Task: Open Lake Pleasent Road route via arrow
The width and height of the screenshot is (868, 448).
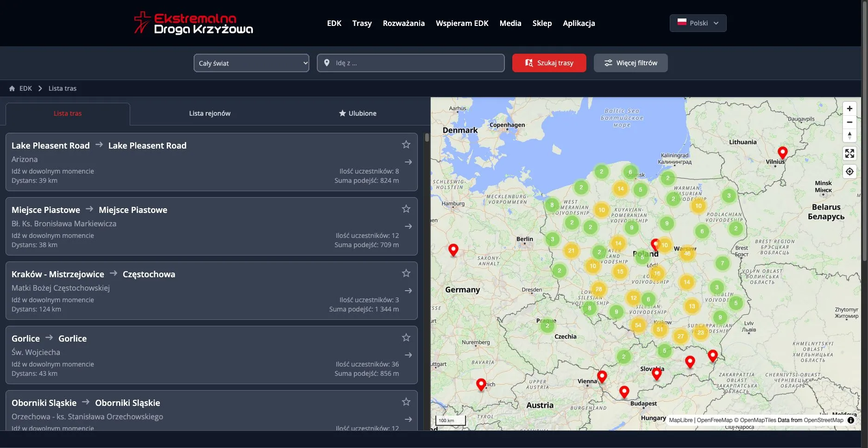Action: pos(409,162)
